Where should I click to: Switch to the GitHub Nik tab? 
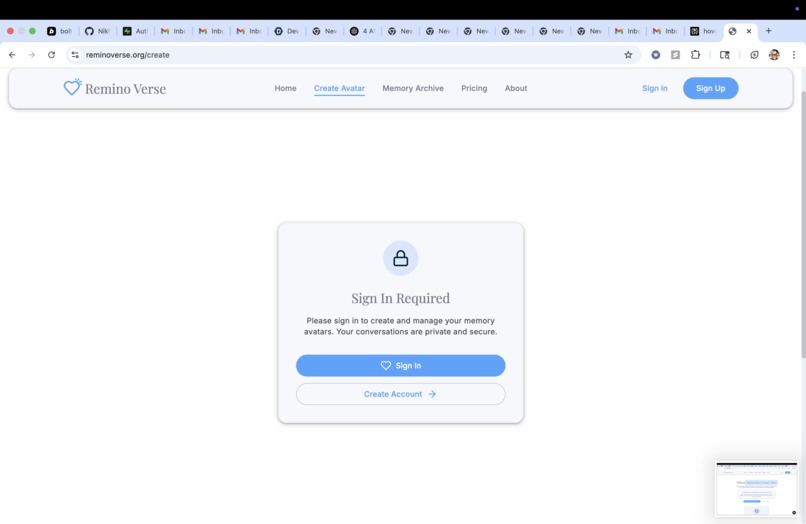(97, 31)
